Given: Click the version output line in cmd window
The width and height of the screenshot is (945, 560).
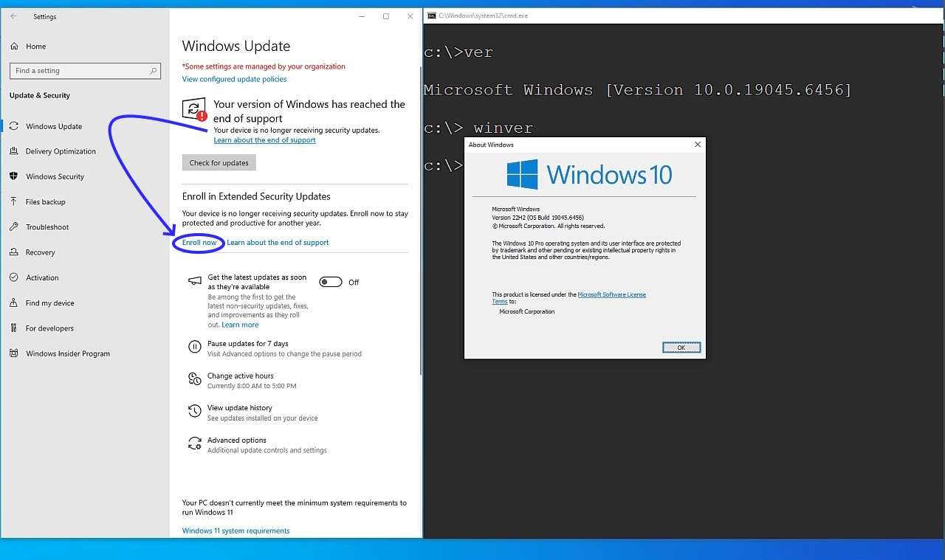Looking at the screenshot, I should tap(637, 90).
